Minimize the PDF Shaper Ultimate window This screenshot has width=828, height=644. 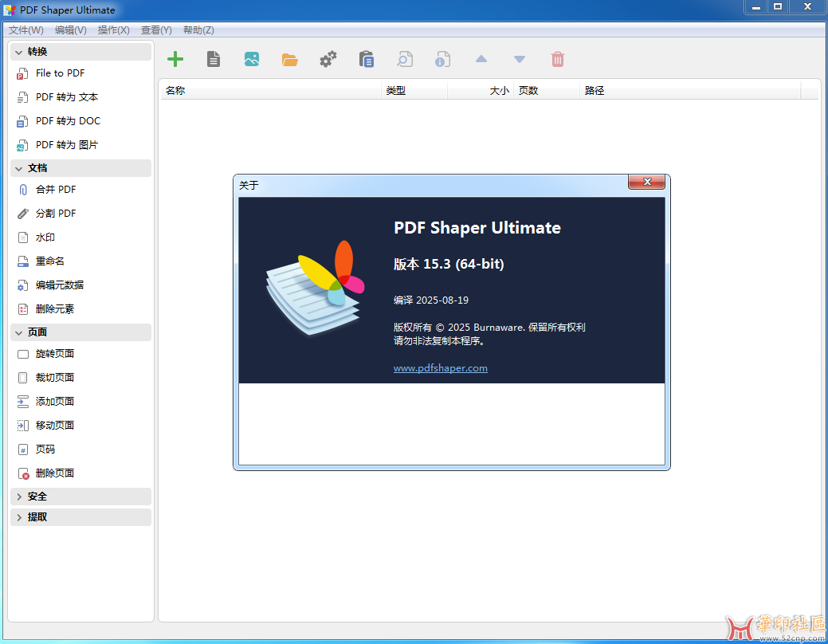tap(755, 7)
